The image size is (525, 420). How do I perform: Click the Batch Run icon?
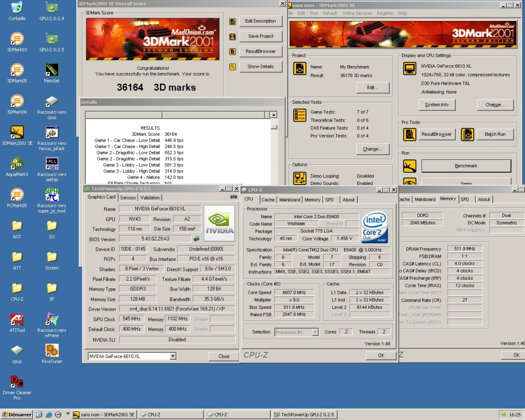coord(468,134)
